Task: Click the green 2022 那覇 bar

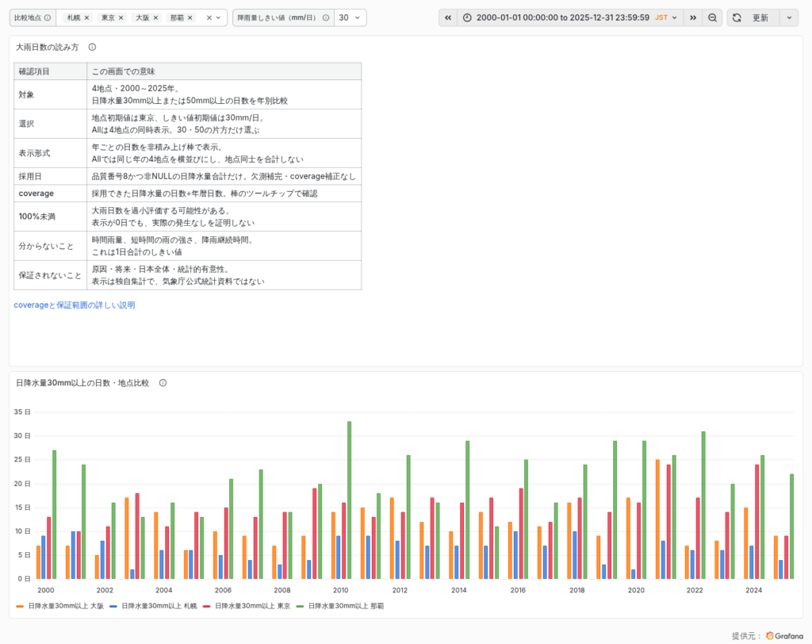Action: click(703, 504)
